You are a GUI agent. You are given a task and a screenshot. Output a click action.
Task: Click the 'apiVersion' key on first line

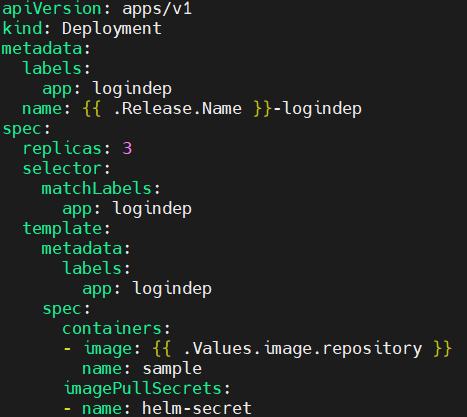tap(52, 9)
